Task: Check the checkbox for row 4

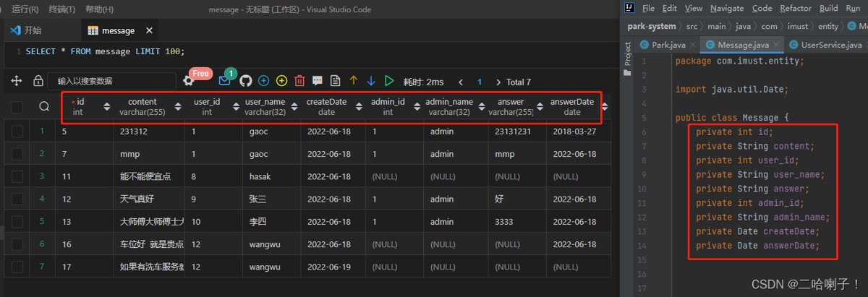Action: coord(17,199)
